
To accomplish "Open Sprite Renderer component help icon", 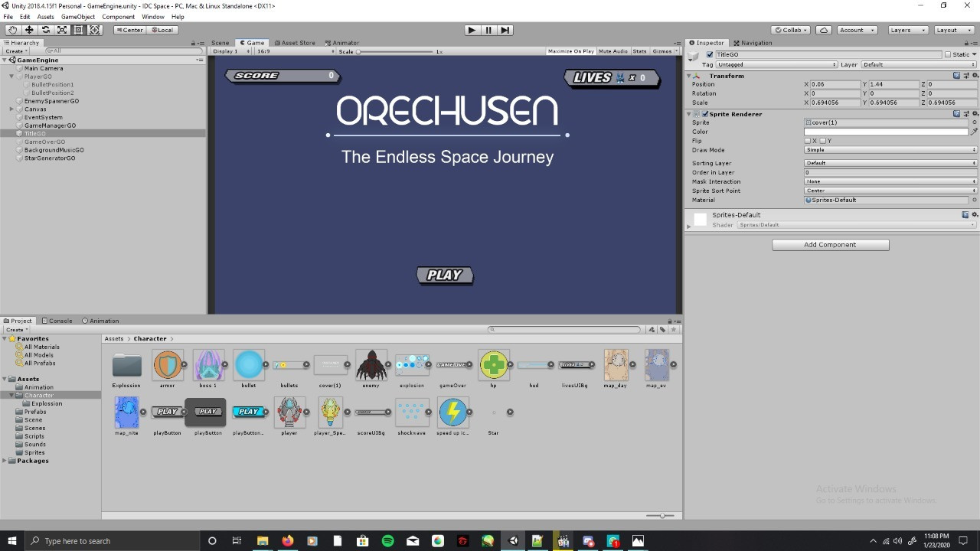I will (x=956, y=114).
